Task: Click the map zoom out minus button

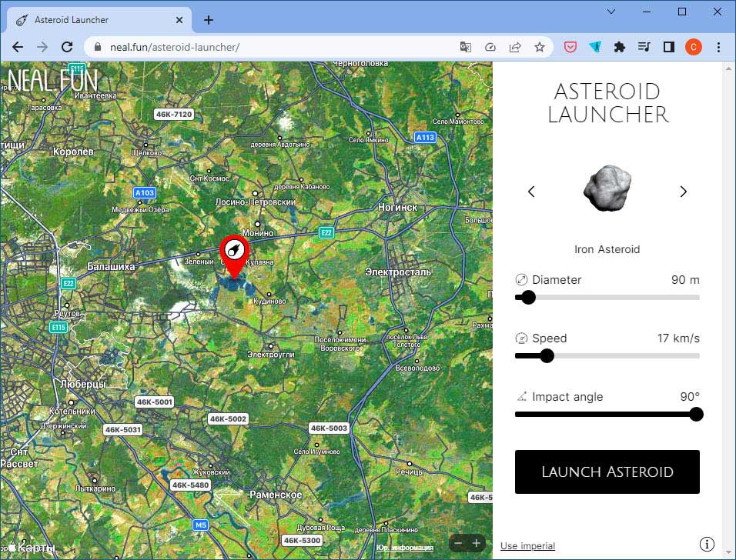Action: (458, 543)
